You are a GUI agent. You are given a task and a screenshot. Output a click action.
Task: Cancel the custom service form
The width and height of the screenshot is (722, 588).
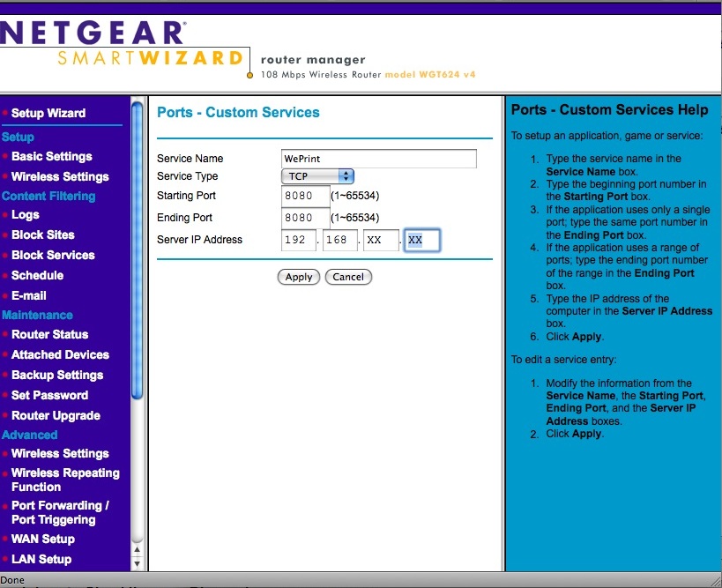click(x=348, y=277)
